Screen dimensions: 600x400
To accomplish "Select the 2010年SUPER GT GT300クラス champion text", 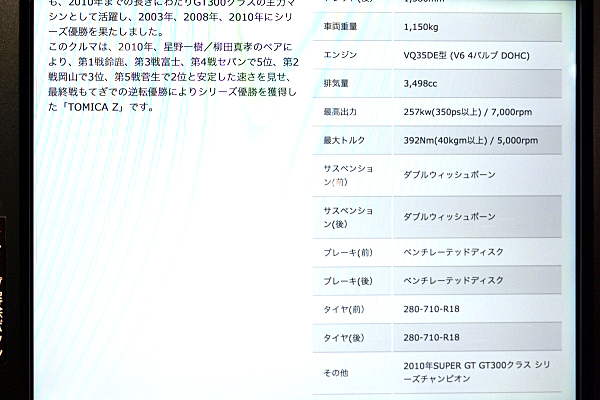I will [474, 374].
